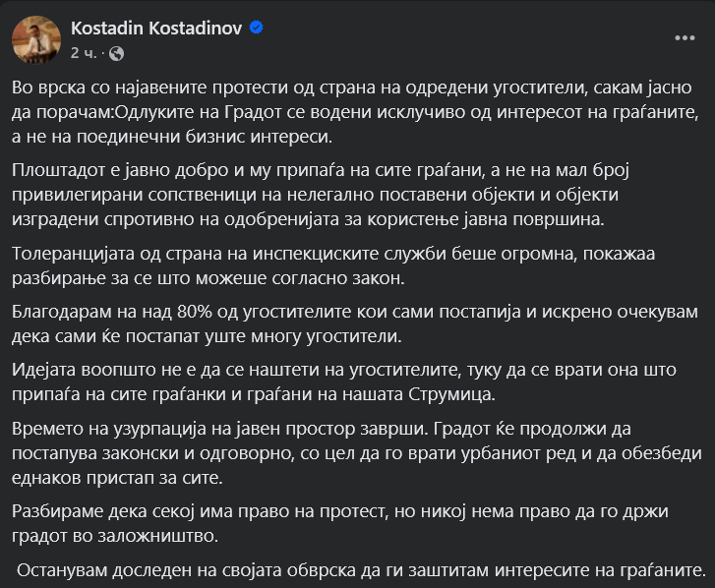The image size is (715, 588).
Task: Open the Kostadin Kostadinov profile name link
Action: pyautogui.click(x=157, y=29)
